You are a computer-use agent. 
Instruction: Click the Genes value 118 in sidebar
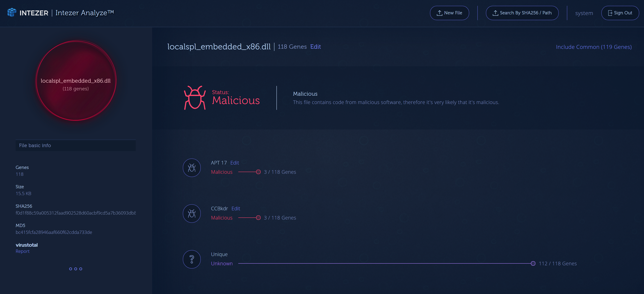[x=19, y=174]
